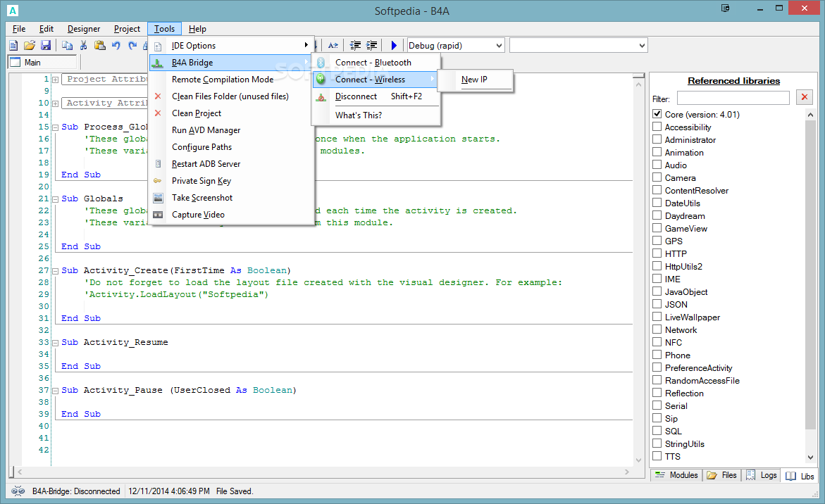Enable the Animation library checkbox
Screen dimensions: 825x504
pos(657,151)
